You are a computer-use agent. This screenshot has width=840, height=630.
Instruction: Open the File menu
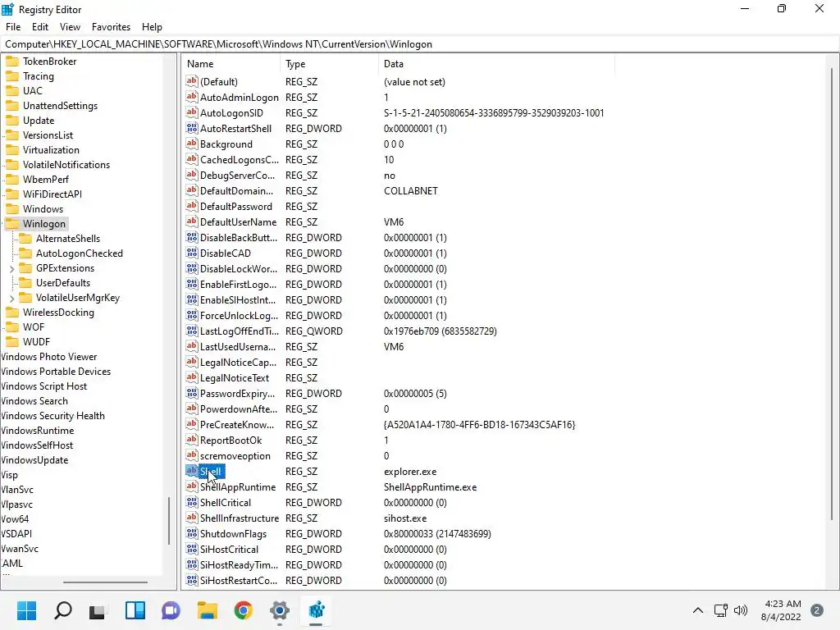[x=13, y=27]
